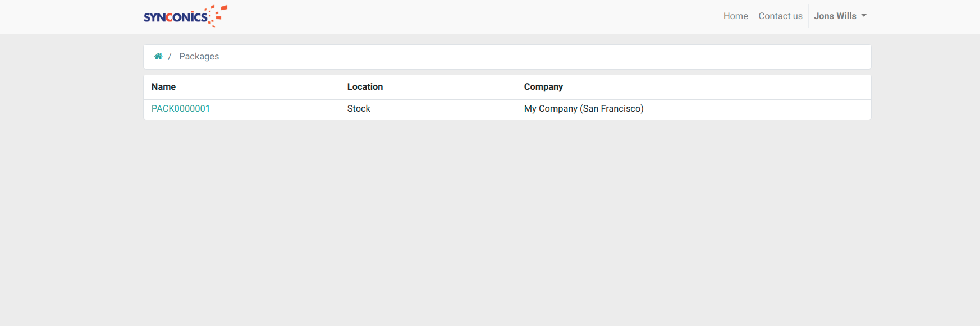
Task: Click the Synconics logo in the navbar
Action: click(185, 16)
